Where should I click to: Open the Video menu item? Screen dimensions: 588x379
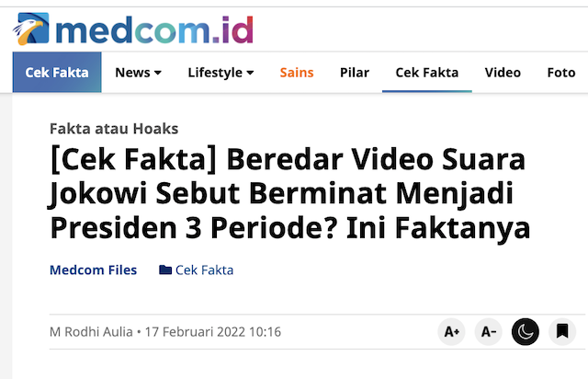click(503, 73)
